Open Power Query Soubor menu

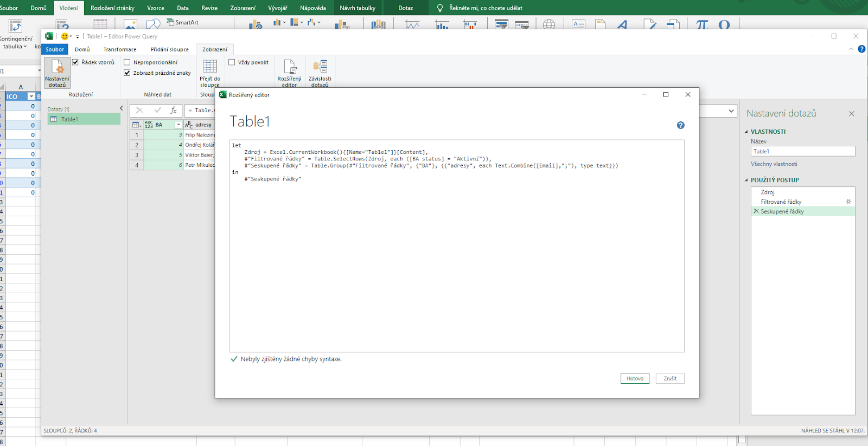[55, 49]
